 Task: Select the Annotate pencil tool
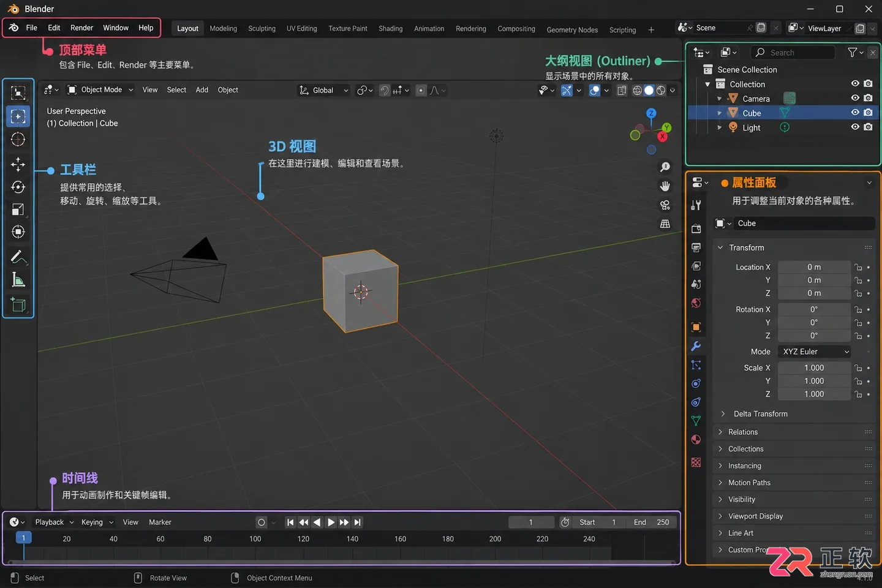click(18, 257)
